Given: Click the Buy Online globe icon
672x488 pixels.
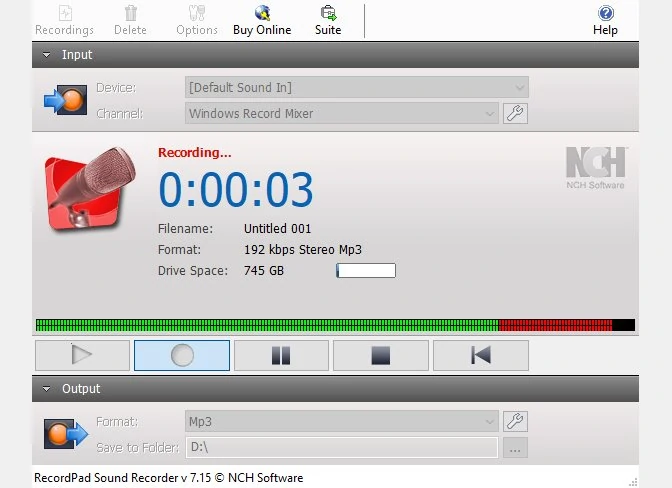Looking at the screenshot, I should tap(262, 13).
